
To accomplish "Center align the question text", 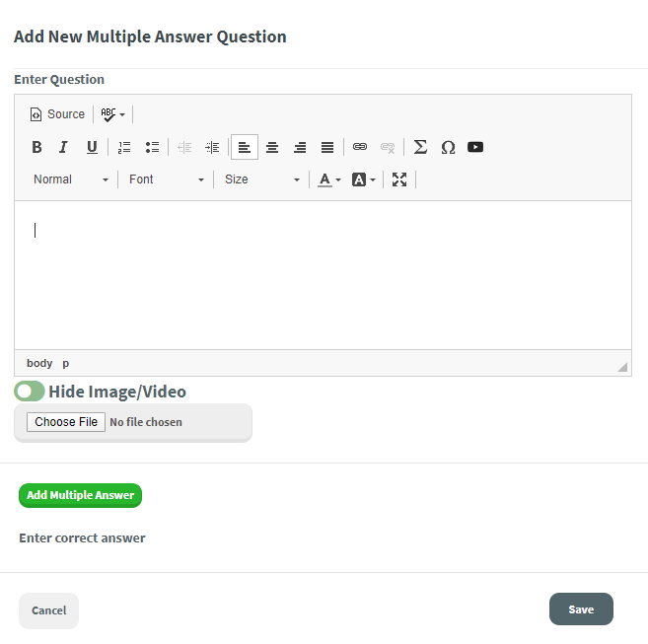I will (x=272, y=147).
